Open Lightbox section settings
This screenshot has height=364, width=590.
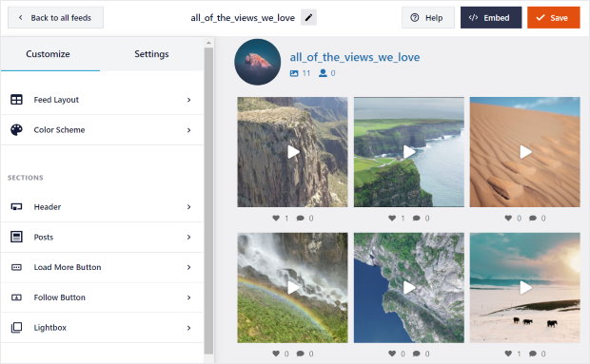pos(102,328)
